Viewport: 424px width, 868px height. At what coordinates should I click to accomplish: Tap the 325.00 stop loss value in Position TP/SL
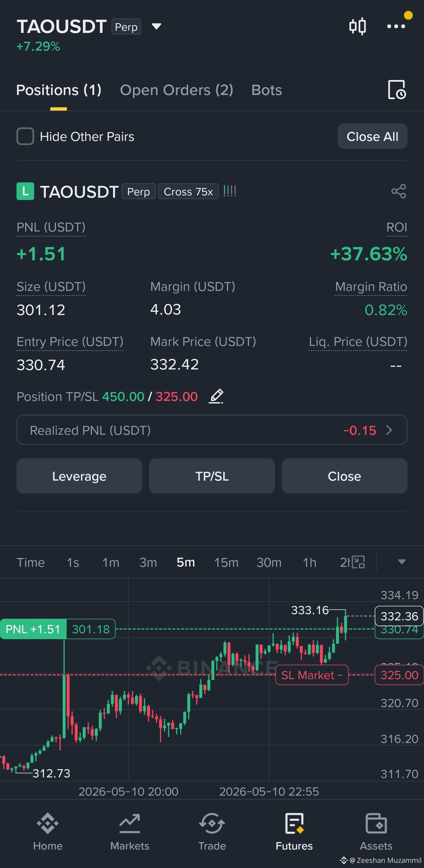(x=176, y=396)
